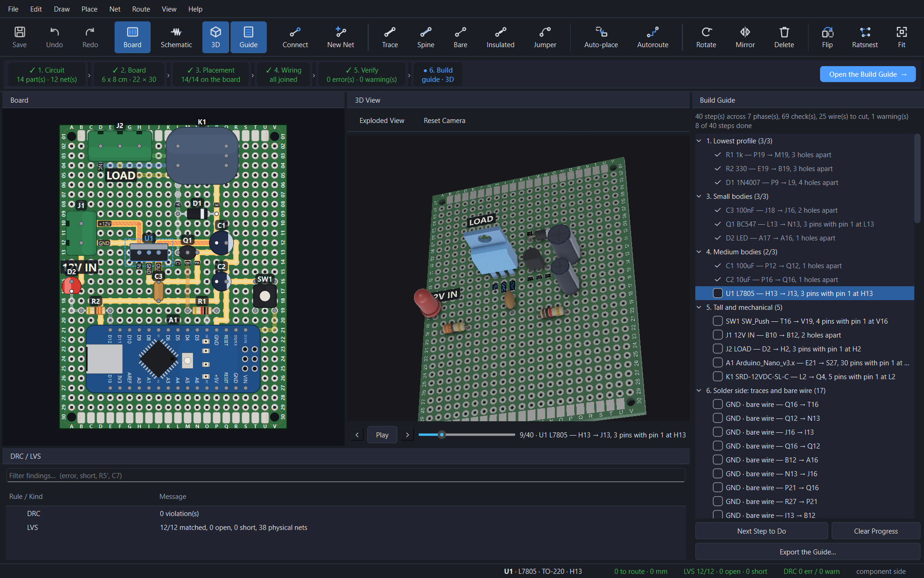924x578 pixels.
Task: Click the Save toolbar icon
Action: coord(19,37)
